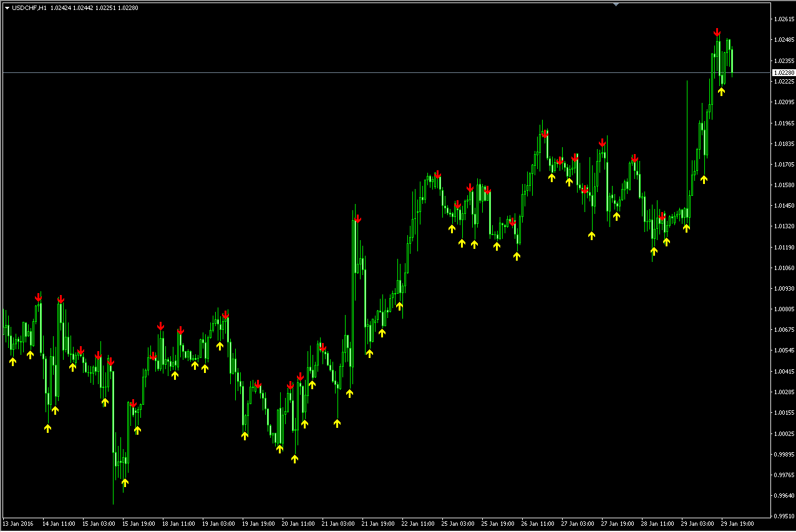796x532 pixels.
Task: Click the 15 Jan 19:00 time label
Action: click(x=139, y=524)
